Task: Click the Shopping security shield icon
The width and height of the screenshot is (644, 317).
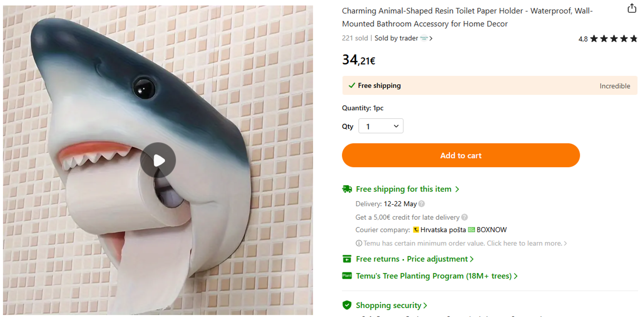Action: [x=347, y=305]
